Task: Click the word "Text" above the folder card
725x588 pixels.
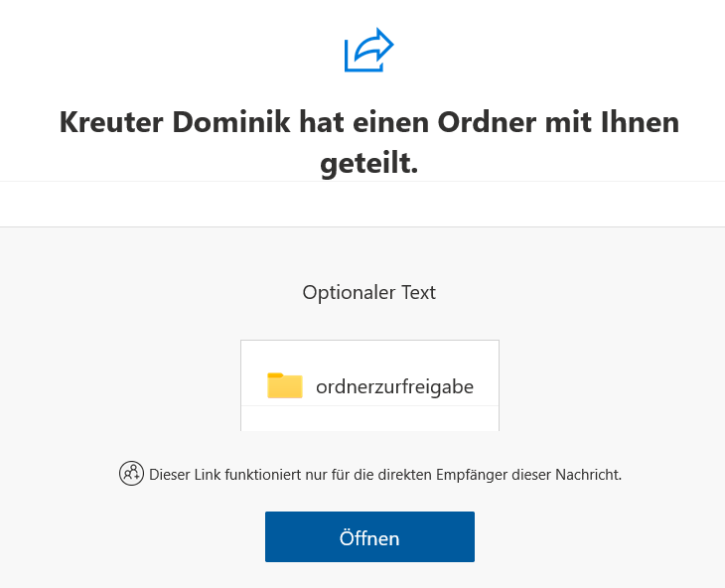Action: tap(418, 293)
